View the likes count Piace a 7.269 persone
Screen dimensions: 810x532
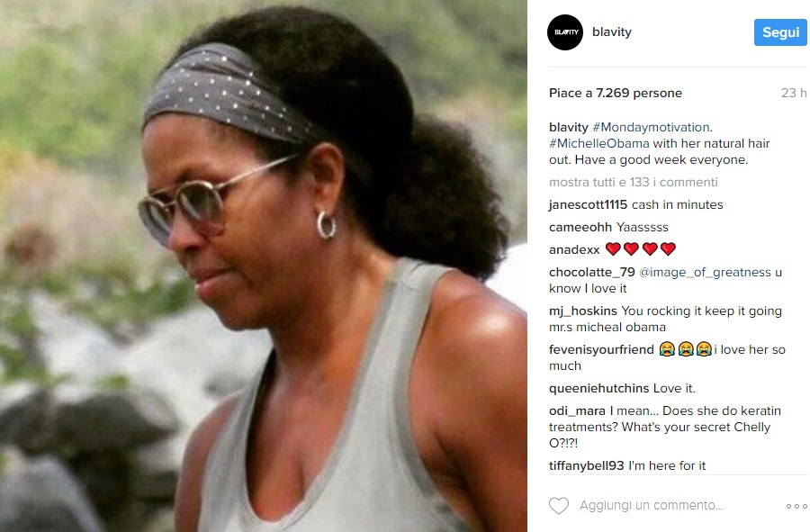616,93
